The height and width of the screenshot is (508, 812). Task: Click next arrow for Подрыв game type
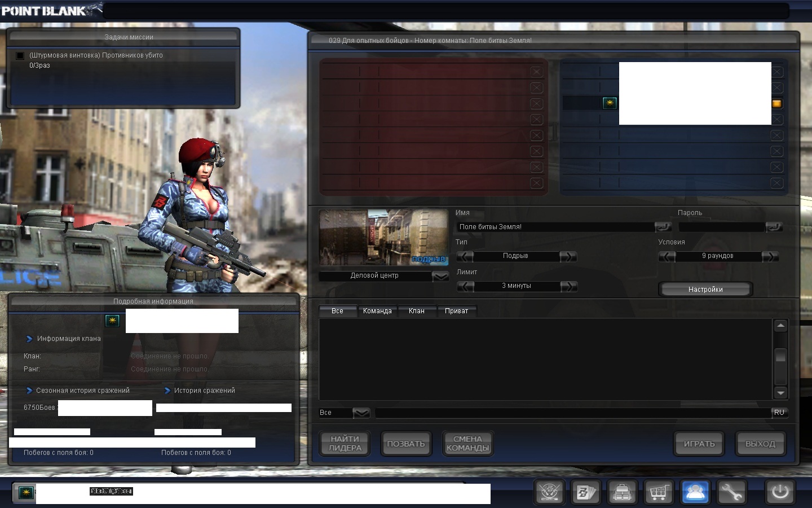click(x=568, y=257)
